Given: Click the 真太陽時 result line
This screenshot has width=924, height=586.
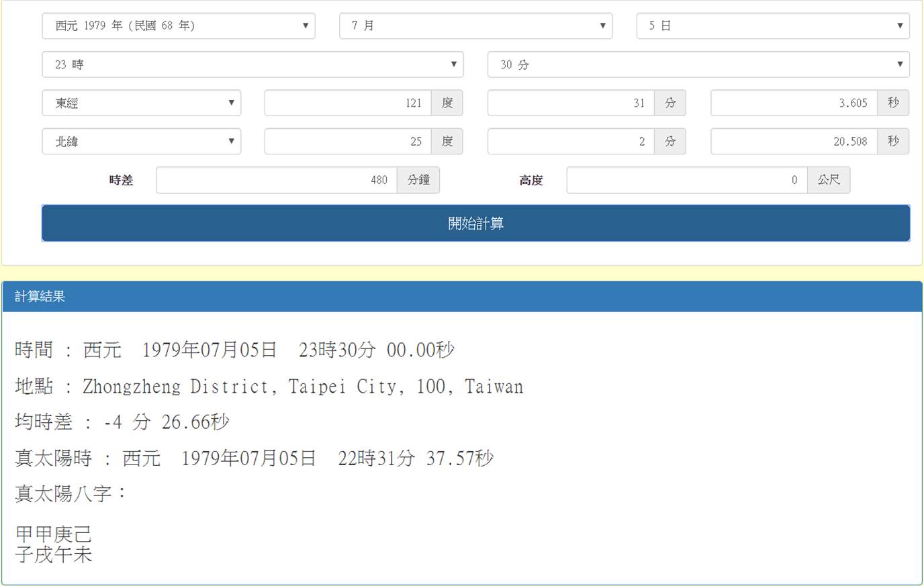Looking at the screenshot, I should [x=254, y=458].
